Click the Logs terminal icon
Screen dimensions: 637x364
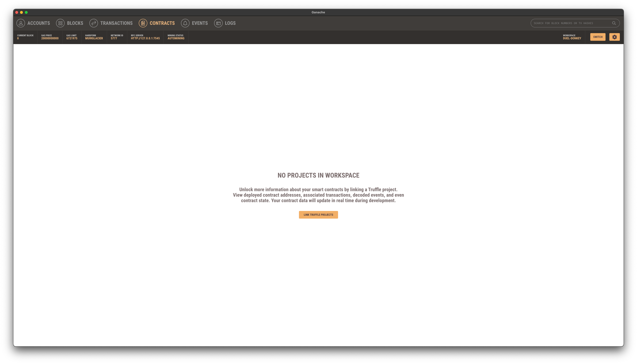tap(218, 23)
